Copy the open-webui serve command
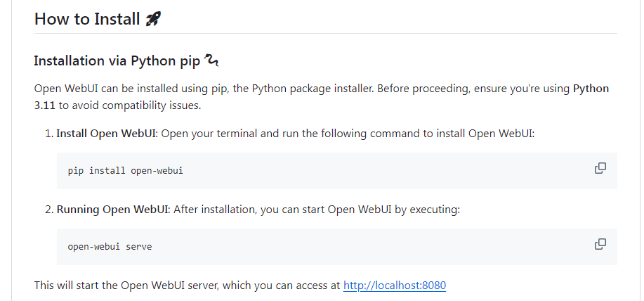Viewport: 644px width, 301px height. tap(600, 244)
